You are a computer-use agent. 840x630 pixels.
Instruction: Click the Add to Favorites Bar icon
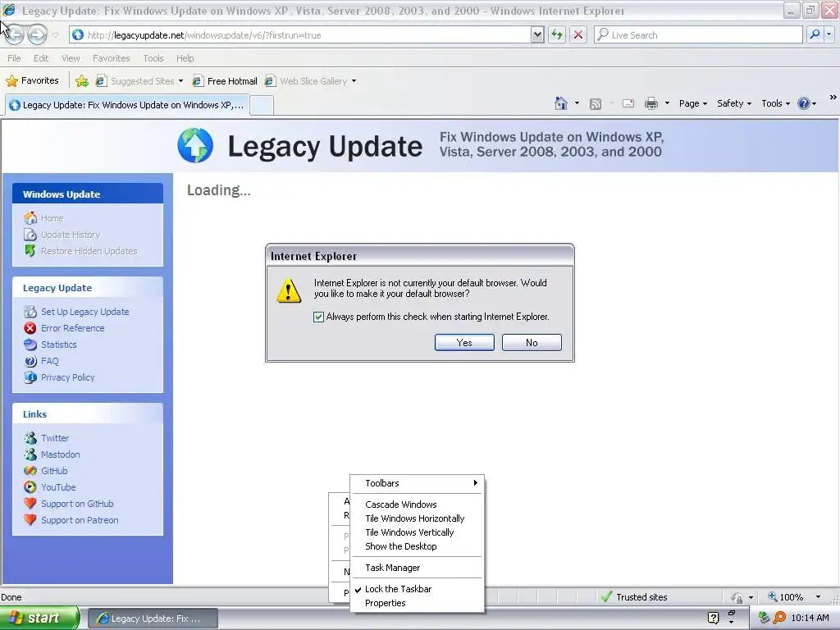pyautogui.click(x=82, y=81)
